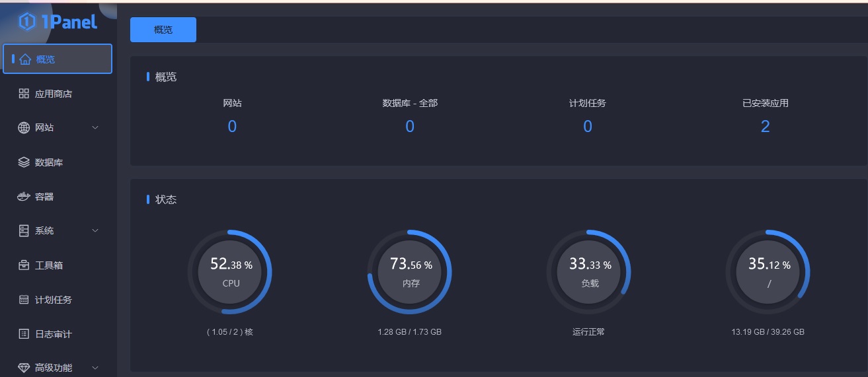This screenshot has width=868, height=377.
Task: Click the 高级功能 diamond icon
Action: point(24,368)
